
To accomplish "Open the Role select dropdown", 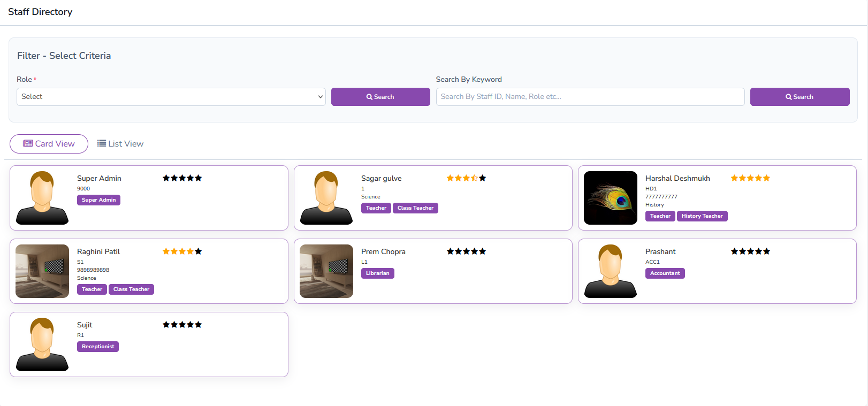I will coord(171,97).
